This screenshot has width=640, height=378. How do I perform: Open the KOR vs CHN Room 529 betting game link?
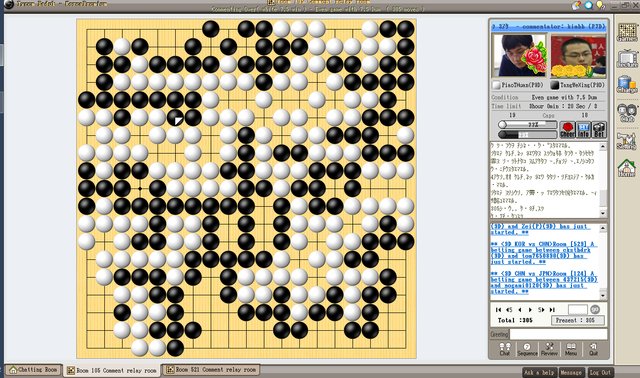click(x=544, y=253)
